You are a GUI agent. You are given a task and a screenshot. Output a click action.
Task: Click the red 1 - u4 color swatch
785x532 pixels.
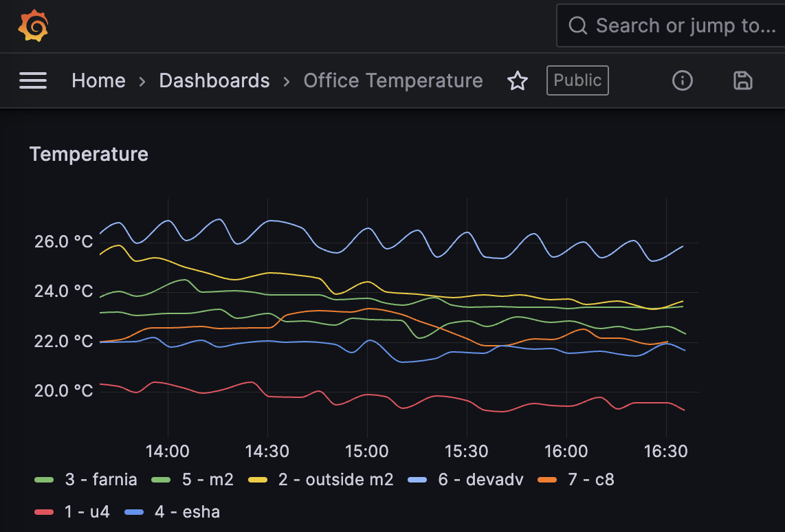click(44, 512)
